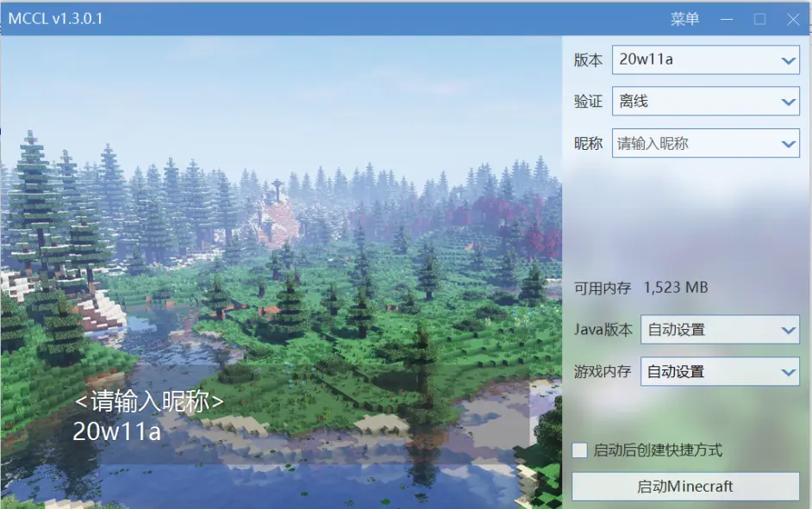Click the 游戏内存 label

coord(603,371)
